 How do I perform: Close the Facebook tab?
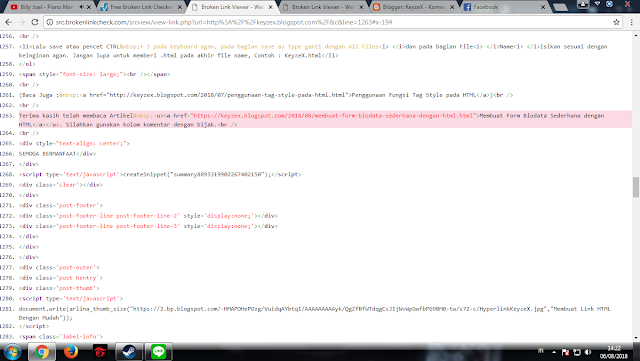click(x=543, y=7)
